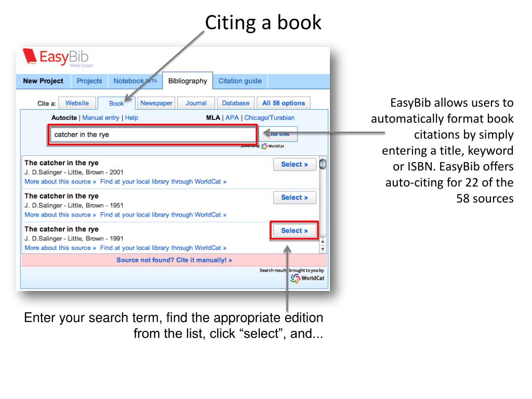The width and height of the screenshot is (532, 399).
Task: Open the Help link
Action: [x=131, y=118]
